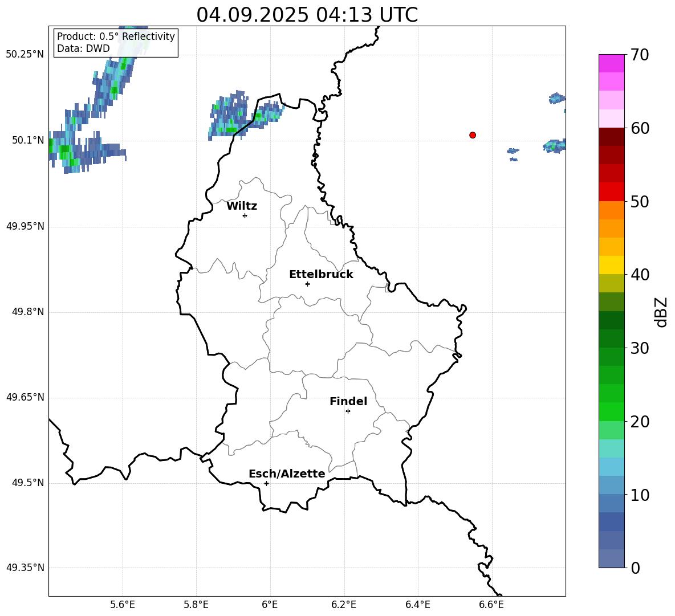675x616 pixels.
Task: Click the 6.6°E longitude axis label
Action: pos(491,605)
